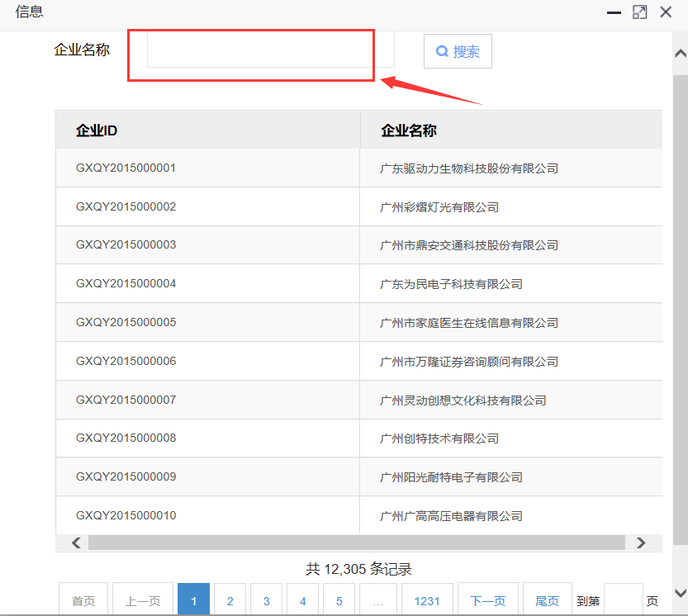Minimize the 信息 dialog window

coord(614,12)
